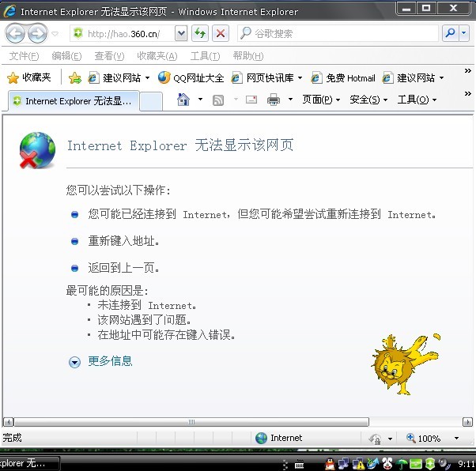
Task: Open the 帮助(H) menu
Action: pos(248,56)
